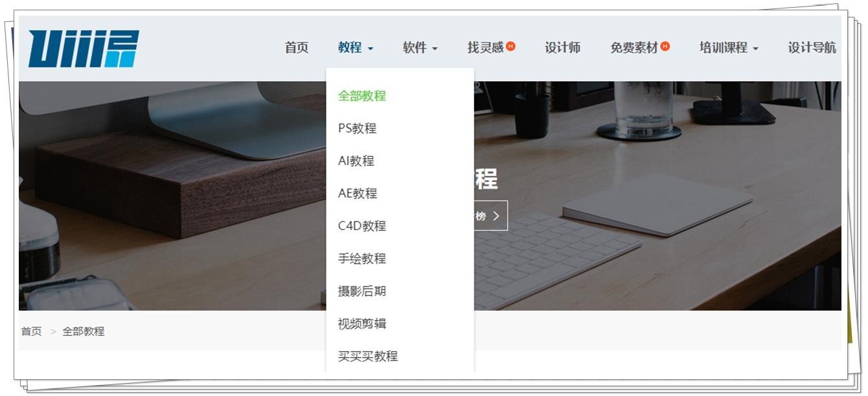Go to 首页 in the navigation bar
This screenshot has height=396, width=868.
(297, 48)
